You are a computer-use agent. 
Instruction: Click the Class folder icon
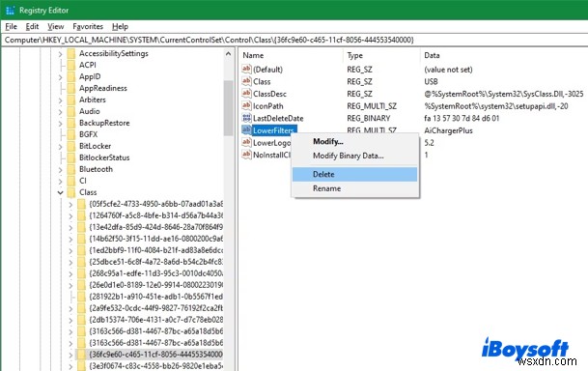pos(71,192)
